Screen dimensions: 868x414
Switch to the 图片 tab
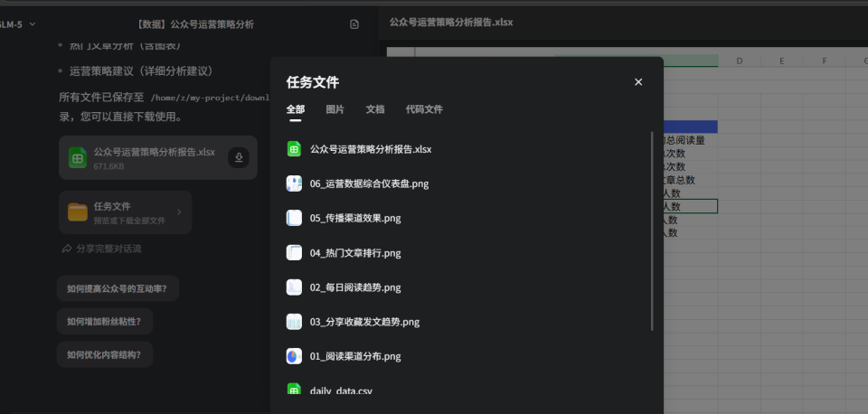pos(335,109)
